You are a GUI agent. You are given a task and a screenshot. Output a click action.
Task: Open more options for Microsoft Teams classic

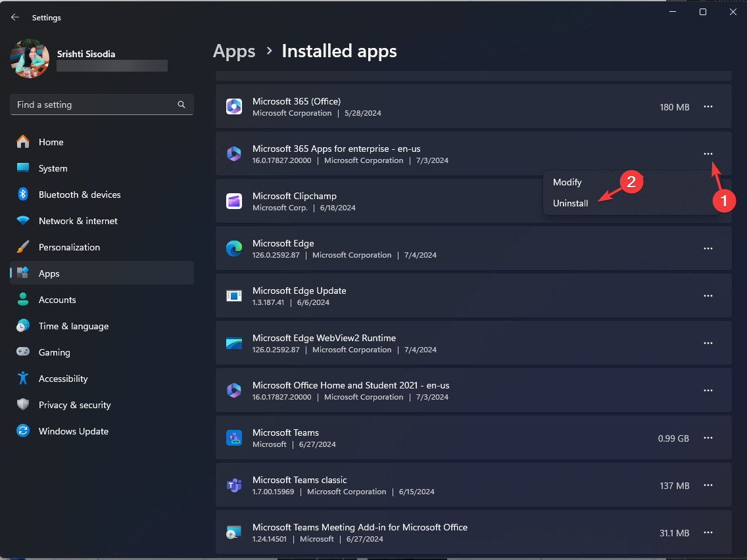(x=708, y=485)
